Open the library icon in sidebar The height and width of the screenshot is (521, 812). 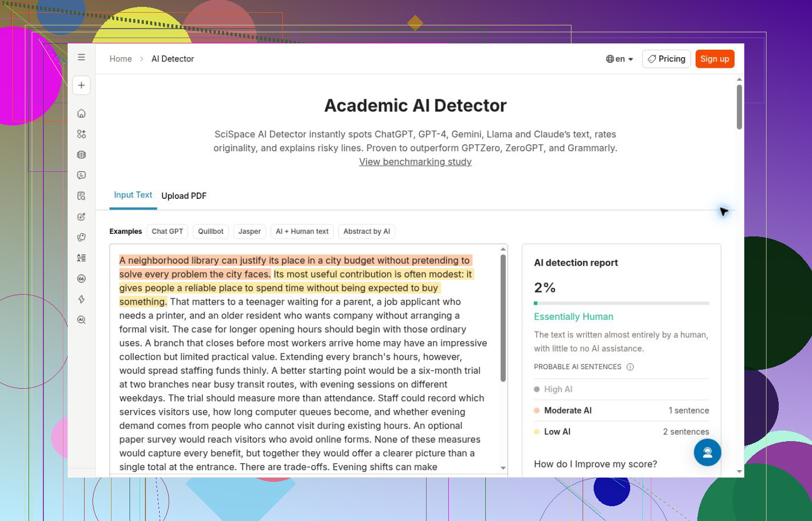[81, 154]
